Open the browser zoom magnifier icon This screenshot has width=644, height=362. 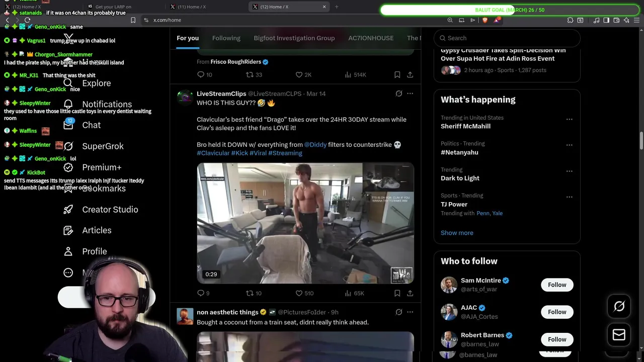(450, 20)
